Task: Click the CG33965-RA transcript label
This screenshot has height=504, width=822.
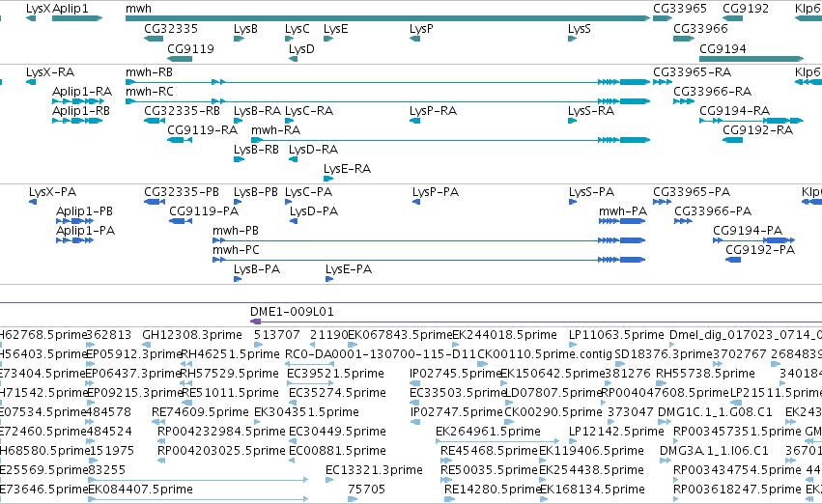Action: (x=692, y=72)
